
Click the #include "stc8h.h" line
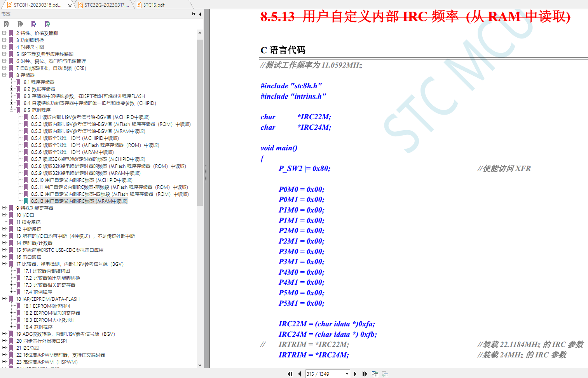291,85
